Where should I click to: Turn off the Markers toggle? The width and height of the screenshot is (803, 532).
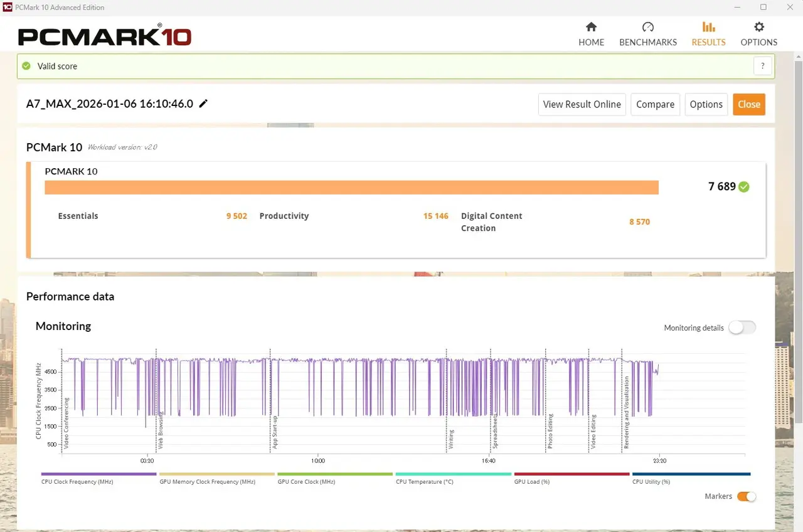(x=746, y=496)
